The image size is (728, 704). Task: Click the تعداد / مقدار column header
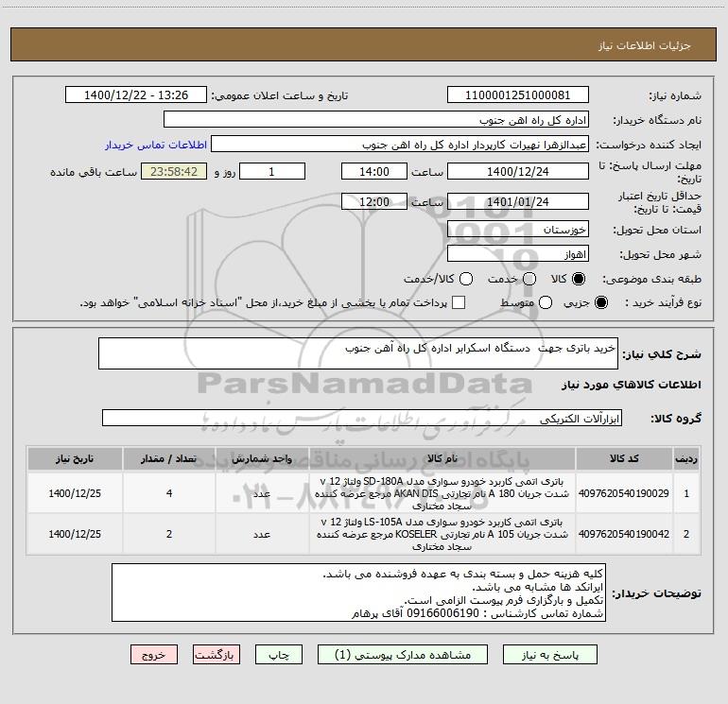point(169,459)
